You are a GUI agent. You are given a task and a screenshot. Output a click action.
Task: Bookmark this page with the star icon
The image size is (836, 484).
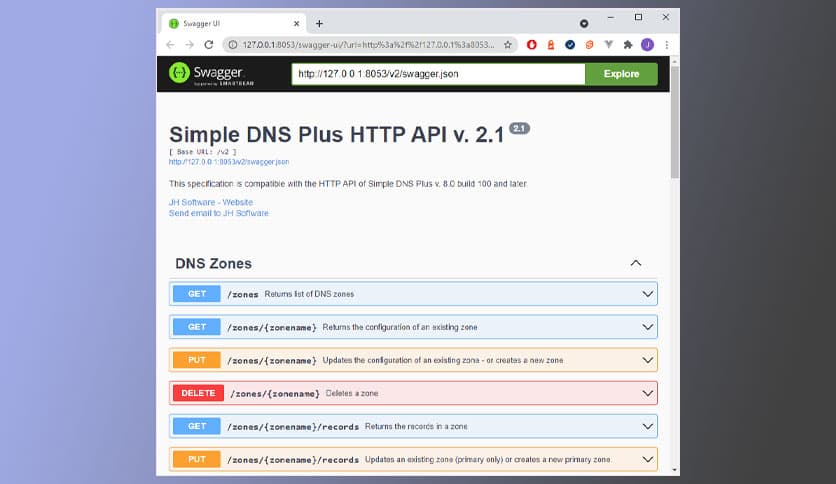click(x=508, y=45)
